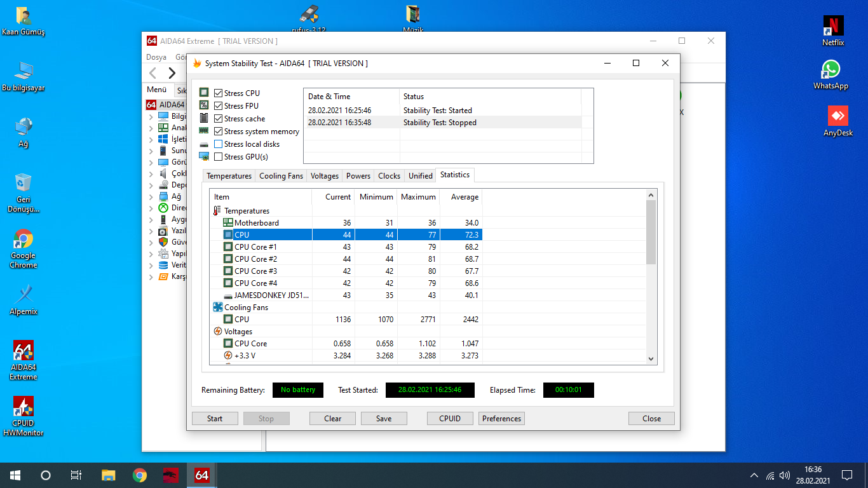Select the JAMESDONKEY JD51… drive temperature row
The image size is (868, 488).
pos(346,295)
